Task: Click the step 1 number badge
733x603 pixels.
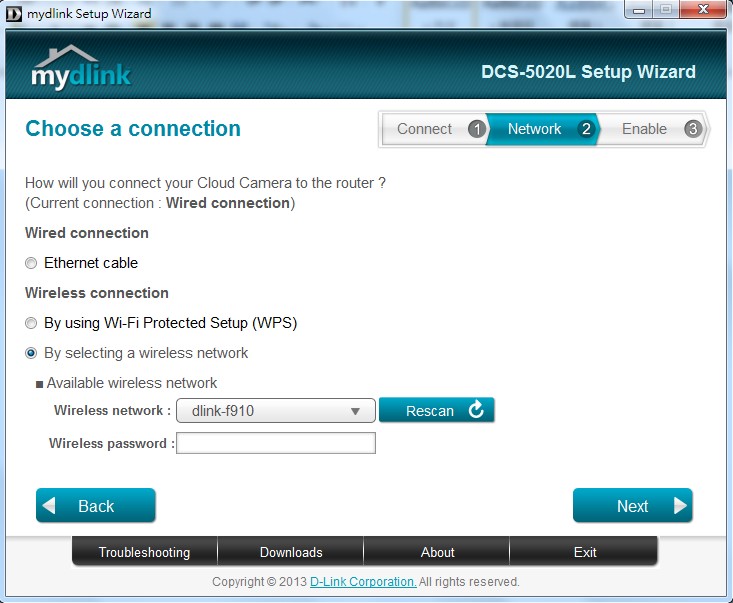Action: point(477,129)
